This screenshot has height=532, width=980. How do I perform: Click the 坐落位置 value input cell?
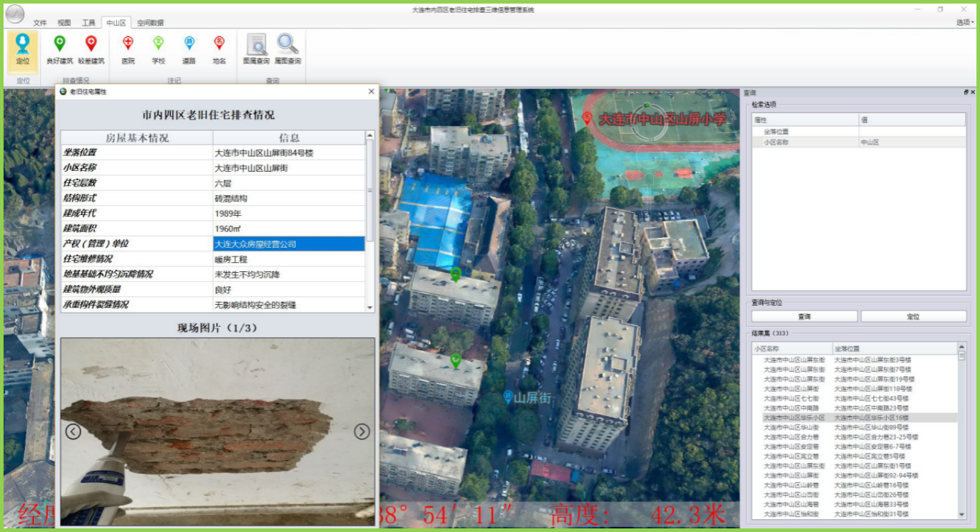click(912, 132)
